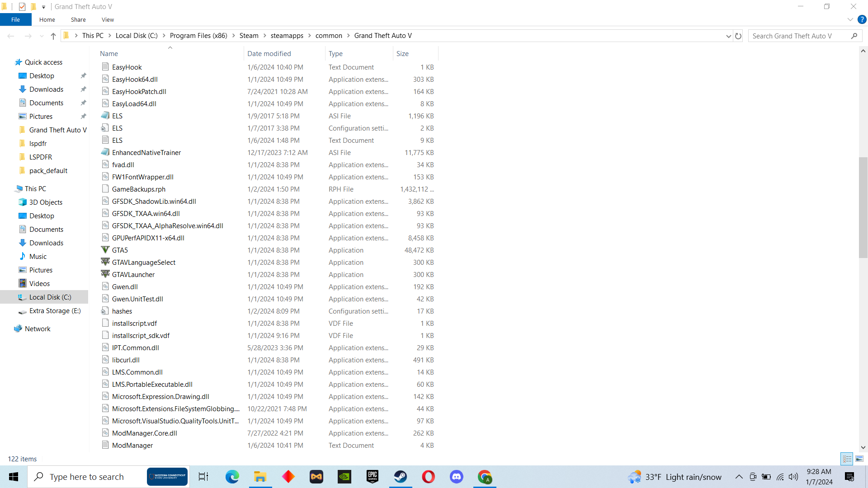Toggle Properties checkmark in quick access toolbar
The width and height of the screenshot is (868, 488).
pyautogui.click(x=22, y=6)
